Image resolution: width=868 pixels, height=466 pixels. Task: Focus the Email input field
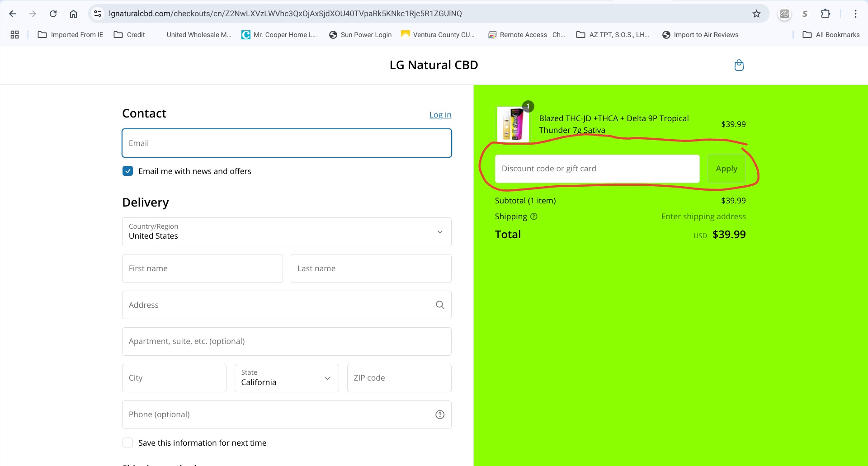tap(287, 143)
